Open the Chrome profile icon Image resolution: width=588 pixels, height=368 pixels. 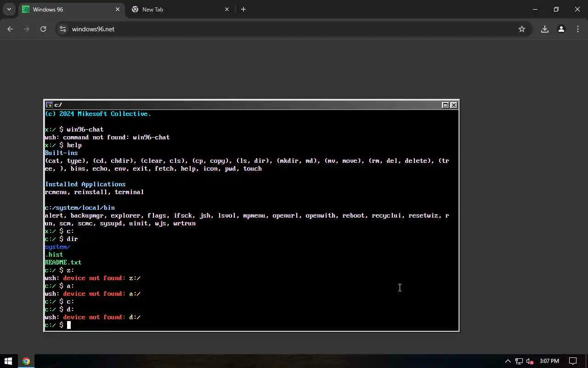click(561, 29)
